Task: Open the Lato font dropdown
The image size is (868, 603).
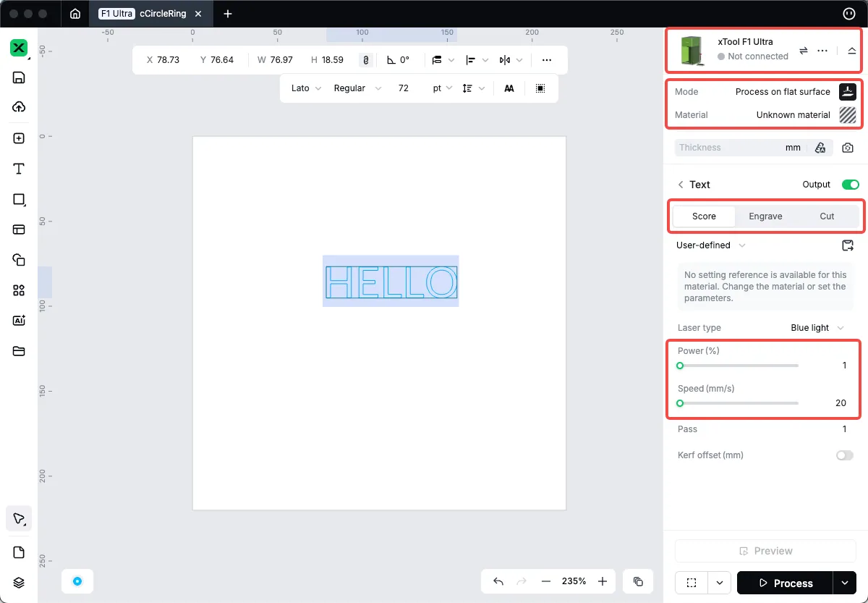Action: 306,88
